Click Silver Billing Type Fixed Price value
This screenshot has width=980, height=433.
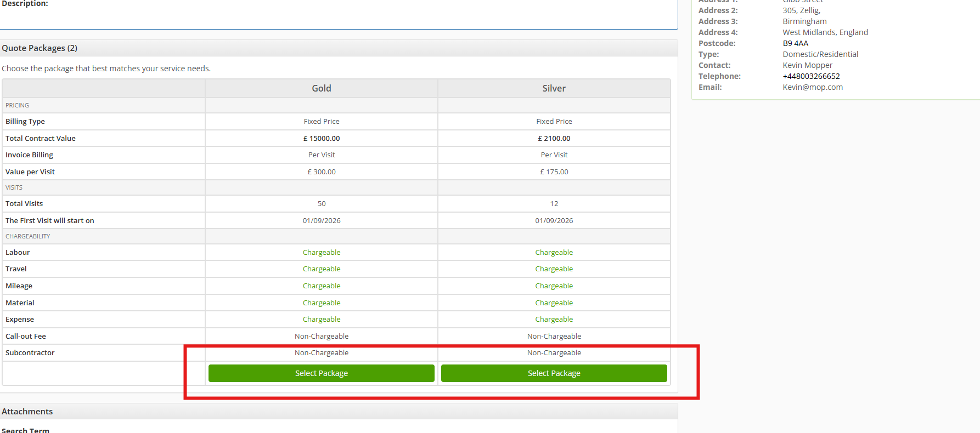click(x=554, y=122)
